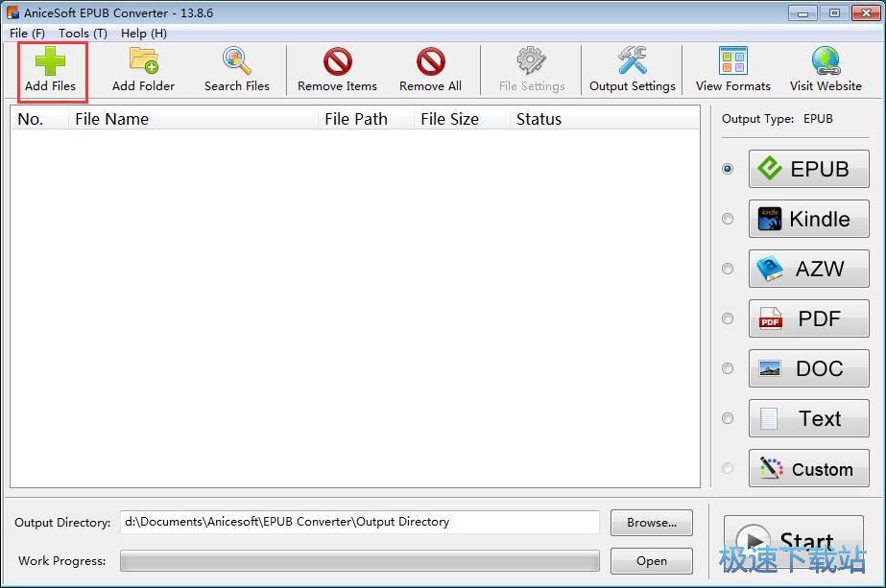This screenshot has height=588, width=886.
Task: Select the Text output format button
Action: coord(808,418)
